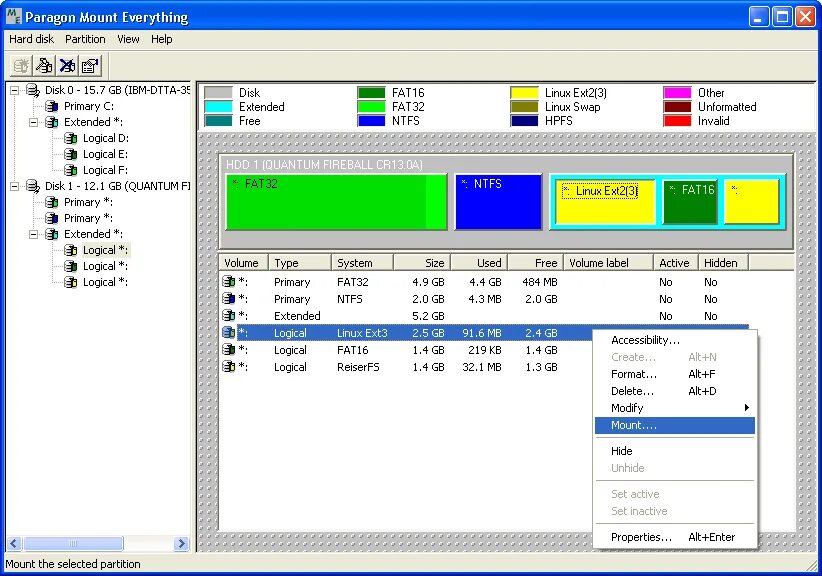Click the greyed-out Create partition toolbar icon
The width and height of the screenshot is (822, 576).
coord(21,66)
